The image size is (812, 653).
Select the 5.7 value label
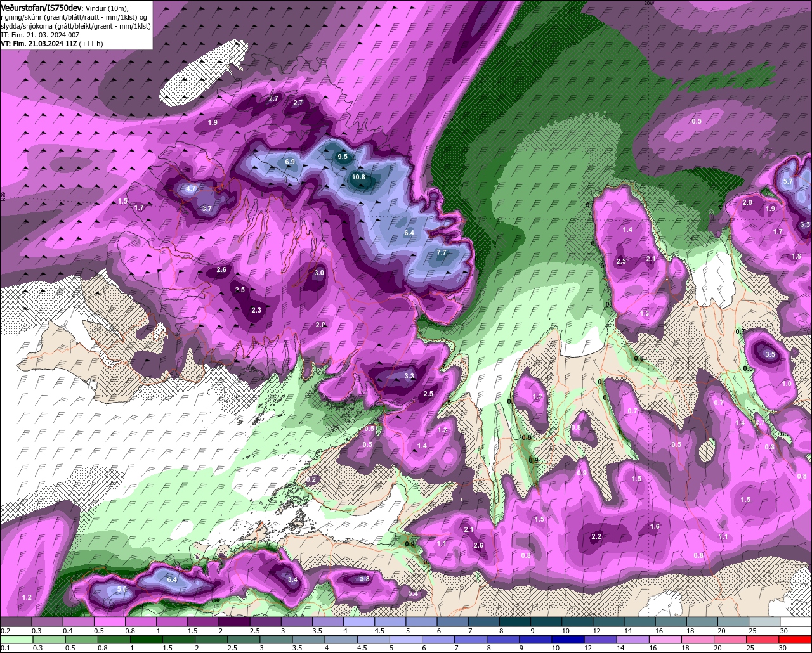pyautogui.click(x=788, y=181)
